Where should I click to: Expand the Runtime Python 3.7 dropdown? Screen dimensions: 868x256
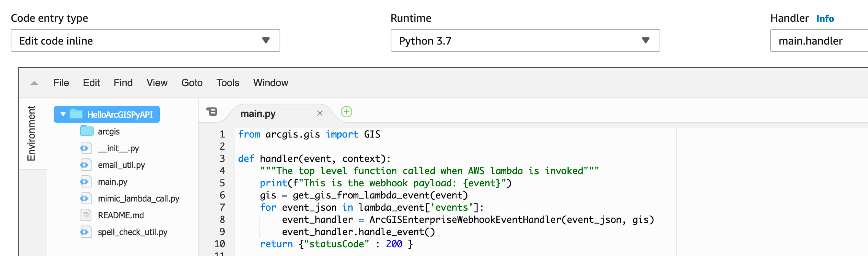525,40
